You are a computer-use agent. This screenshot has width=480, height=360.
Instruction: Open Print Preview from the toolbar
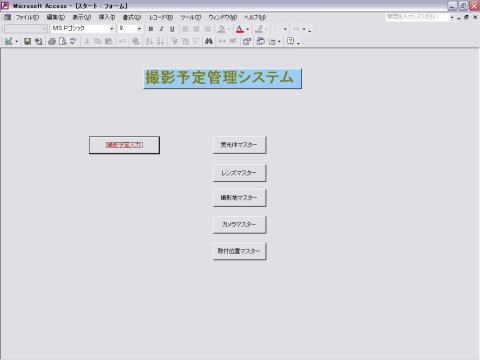click(x=63, y=41)
